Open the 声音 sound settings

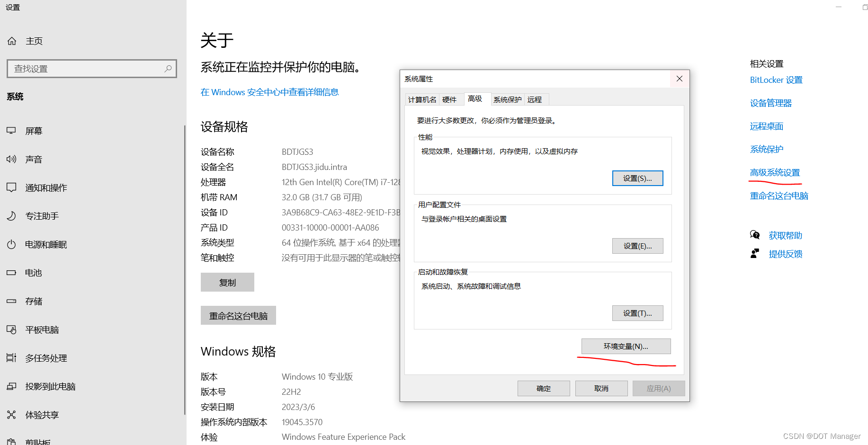point(33,159)
